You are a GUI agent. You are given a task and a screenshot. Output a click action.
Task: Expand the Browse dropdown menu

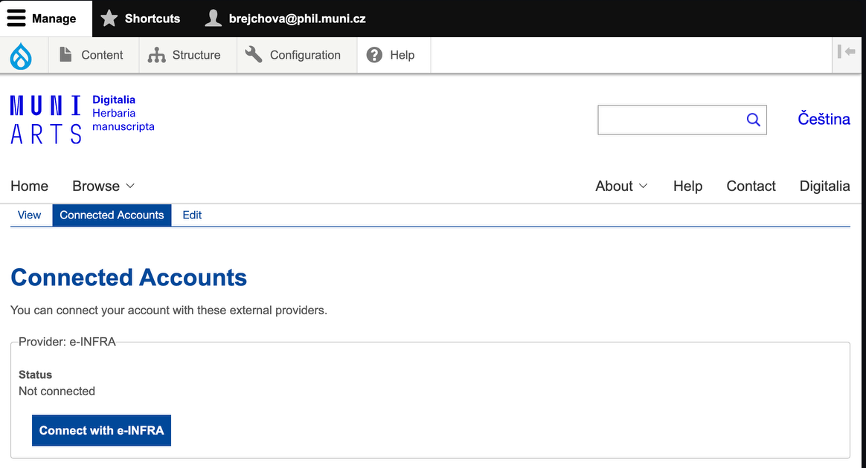(103, 186)
